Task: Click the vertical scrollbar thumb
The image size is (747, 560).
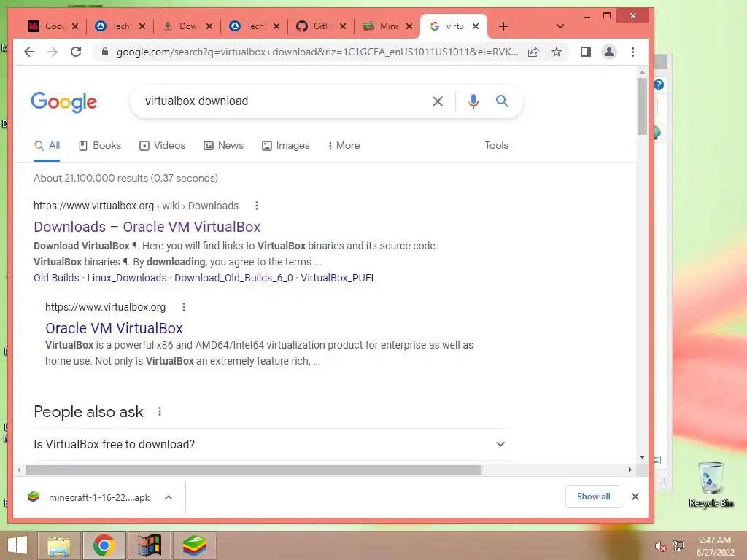Action: (642, 106)
